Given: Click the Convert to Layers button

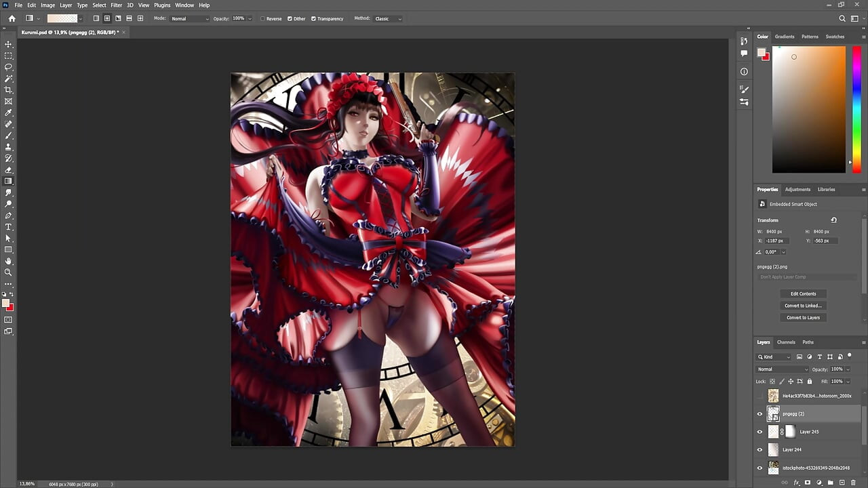Looking at the screenshot, I should (x=803, y=318).
